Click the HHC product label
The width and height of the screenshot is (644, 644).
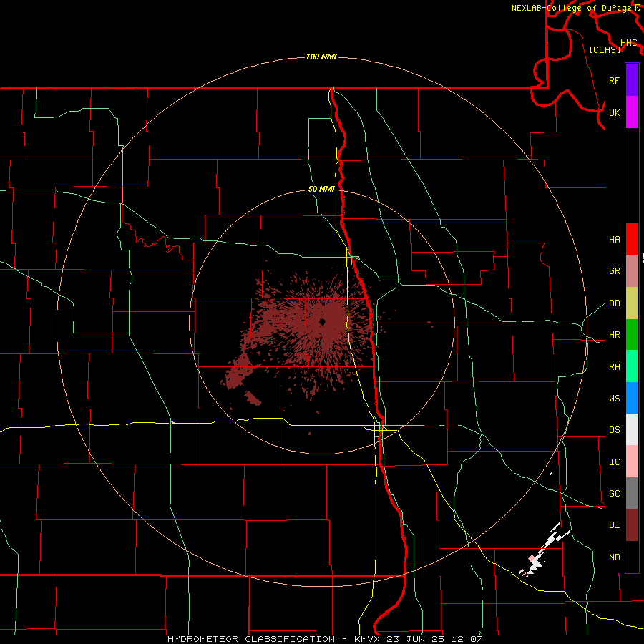(x=628, y=43)
